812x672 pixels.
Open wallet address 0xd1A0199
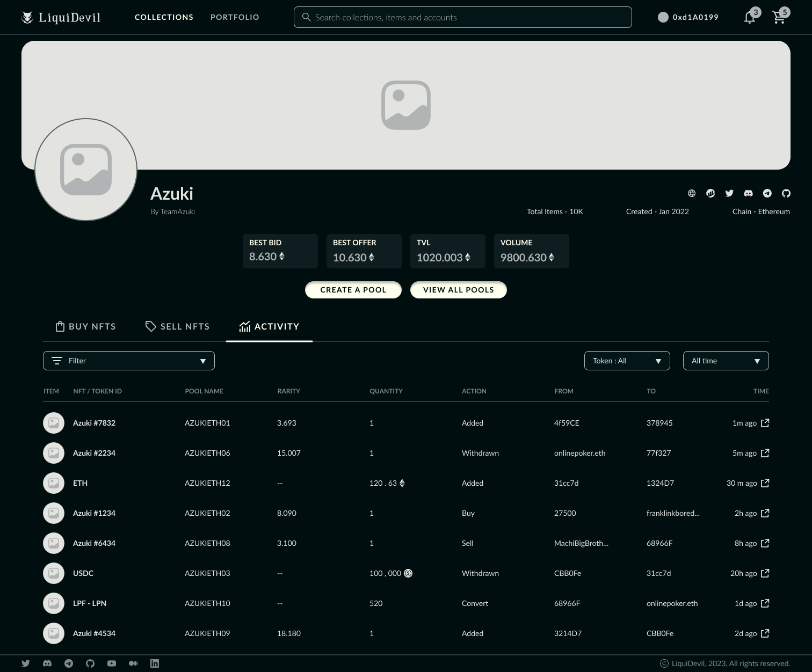click(x=695, y=17)
